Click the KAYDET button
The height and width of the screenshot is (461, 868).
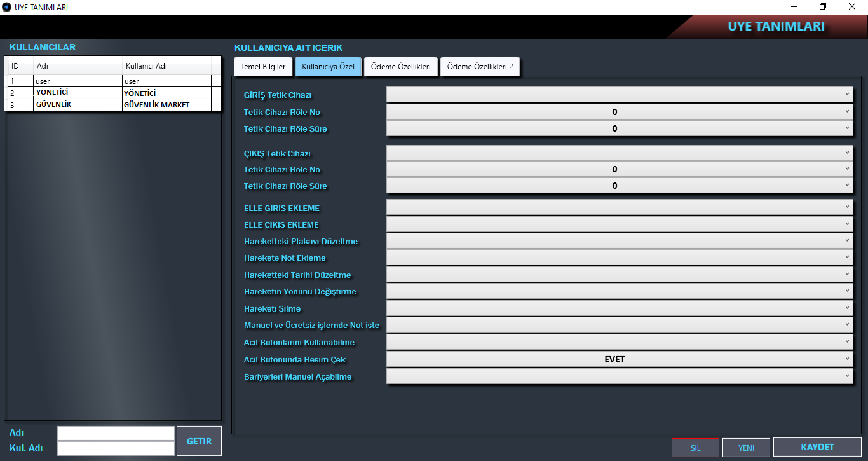click(x=817, y=447)
